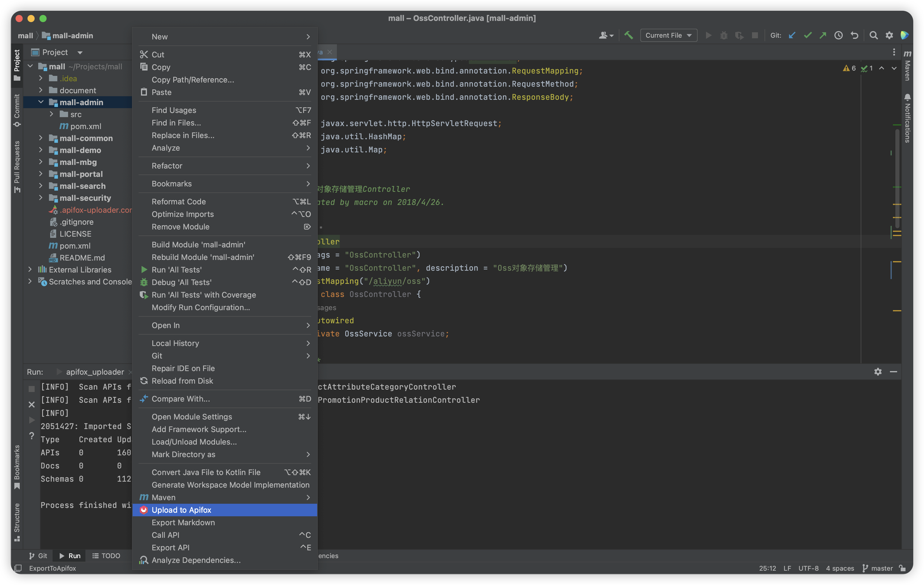Image resolution: width=924 pixels, height=585 pixels.
Task: Click the Run play icon in toolbar
Action: (x=709, y=35)
